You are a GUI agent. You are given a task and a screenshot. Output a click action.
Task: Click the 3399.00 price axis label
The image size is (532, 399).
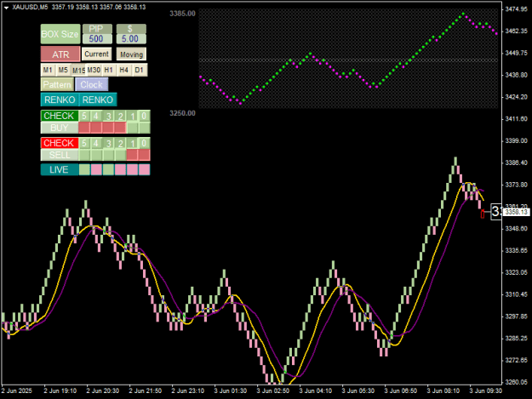516,140
